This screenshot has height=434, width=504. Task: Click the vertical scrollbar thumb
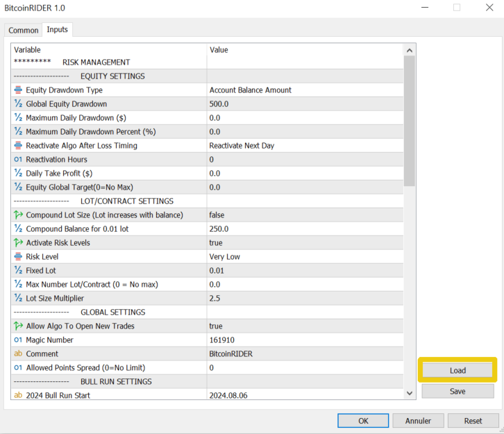(409, 121)
